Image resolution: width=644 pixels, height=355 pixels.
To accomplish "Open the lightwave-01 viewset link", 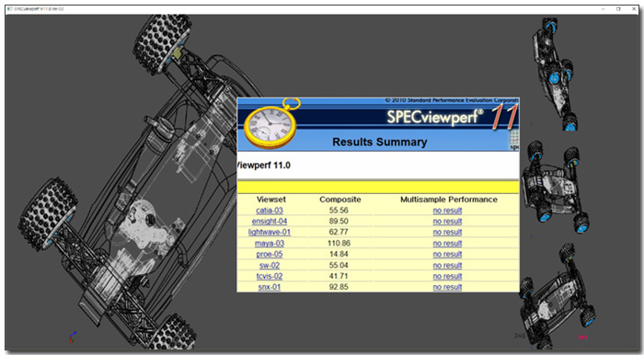I will (270, 232).
